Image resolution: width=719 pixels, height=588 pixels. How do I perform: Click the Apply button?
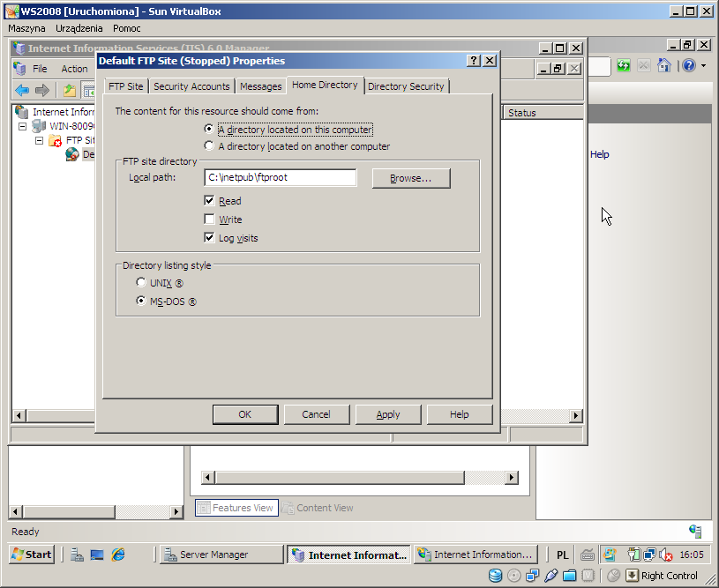[388, 414]
